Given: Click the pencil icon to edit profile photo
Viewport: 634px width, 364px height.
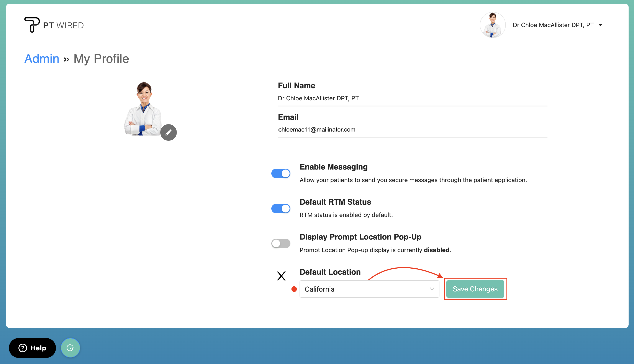Looking at the screenshot, I should point(168,132).
